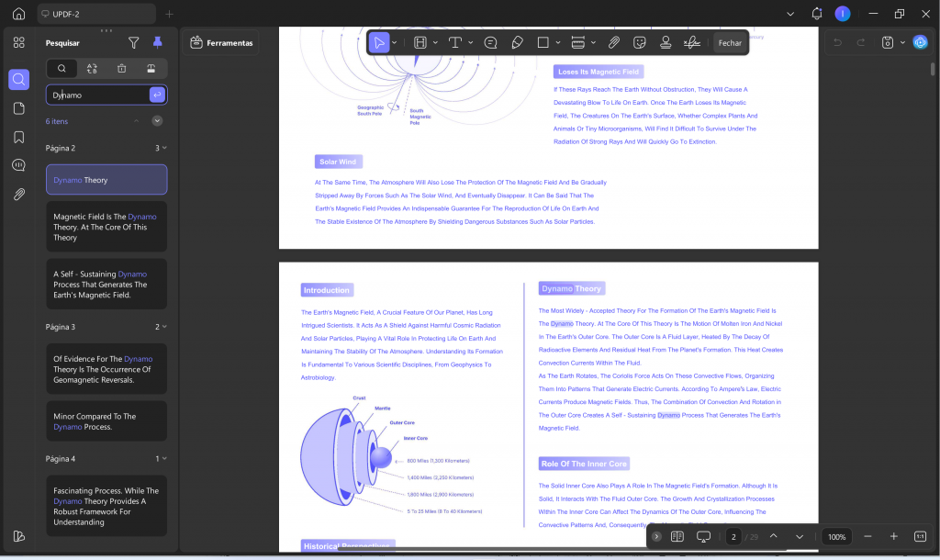Open the text tool dropdown arrow

[471, 42]
